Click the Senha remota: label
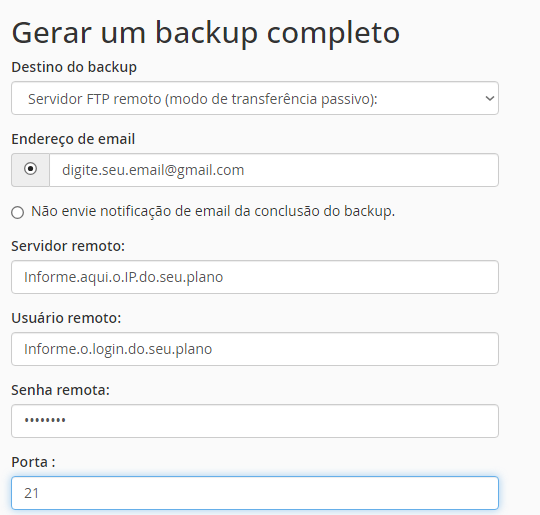Viewport: 540px width, 515px height. pos(60,390)
